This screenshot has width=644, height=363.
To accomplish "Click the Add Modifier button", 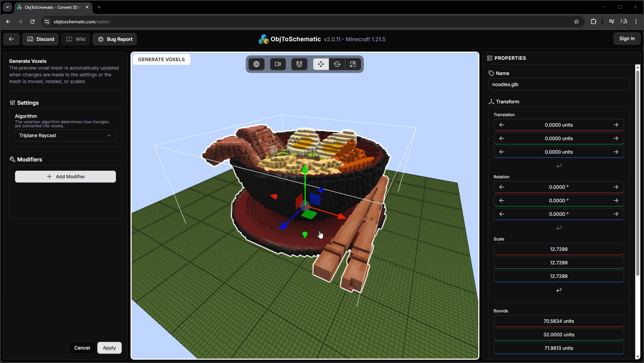I will click(65, 177).
